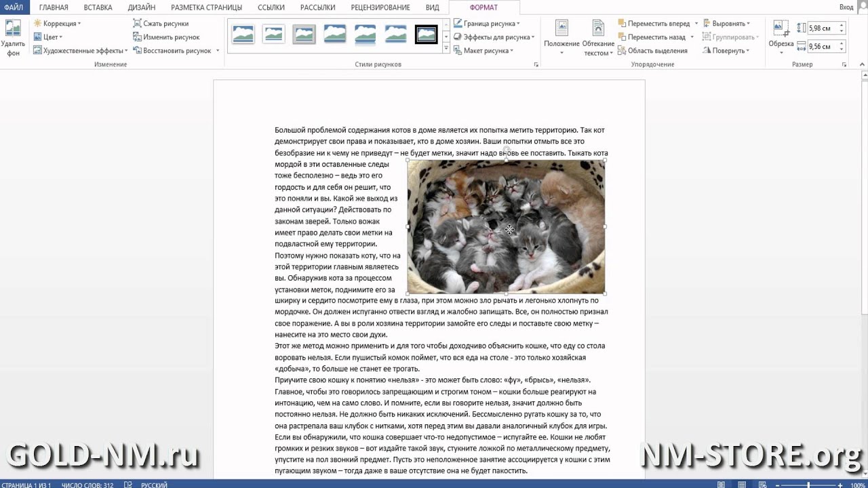Switch to the ССЫЛКИ tab
The width and height of the screenshot is (868, 488).
(x=271, y=7)
